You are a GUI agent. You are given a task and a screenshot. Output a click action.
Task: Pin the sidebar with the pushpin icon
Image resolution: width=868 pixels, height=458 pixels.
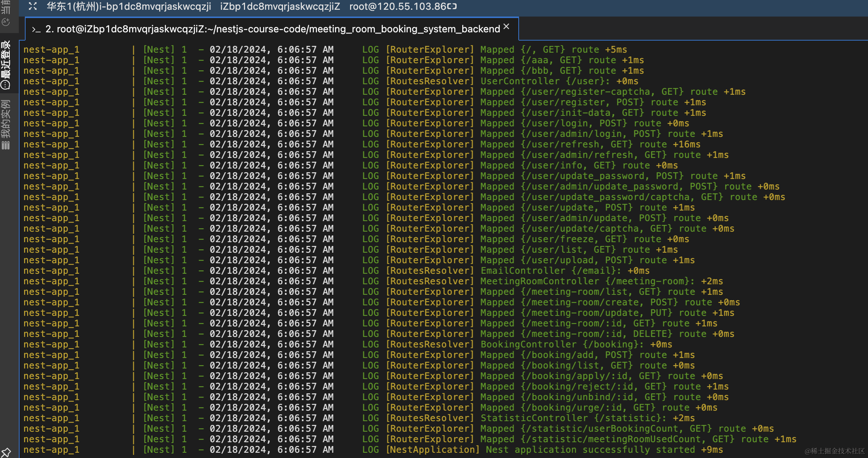pyautogui.click(x=6, y=452)
